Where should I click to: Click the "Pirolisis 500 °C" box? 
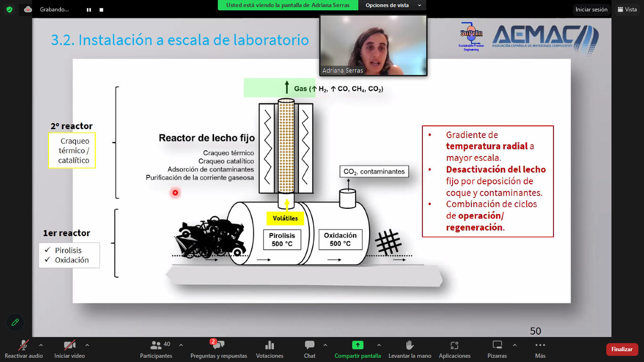[282, 239]
